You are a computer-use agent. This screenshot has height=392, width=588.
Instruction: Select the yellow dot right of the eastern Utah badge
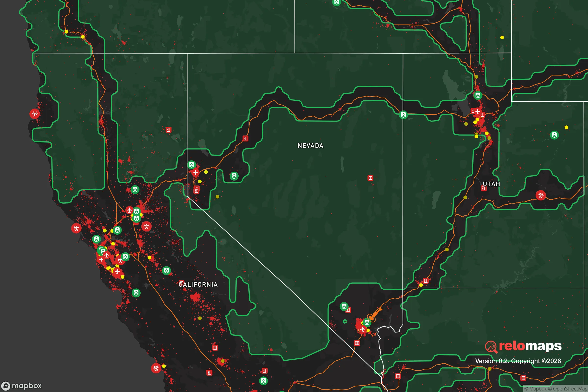tap(566, 127)
